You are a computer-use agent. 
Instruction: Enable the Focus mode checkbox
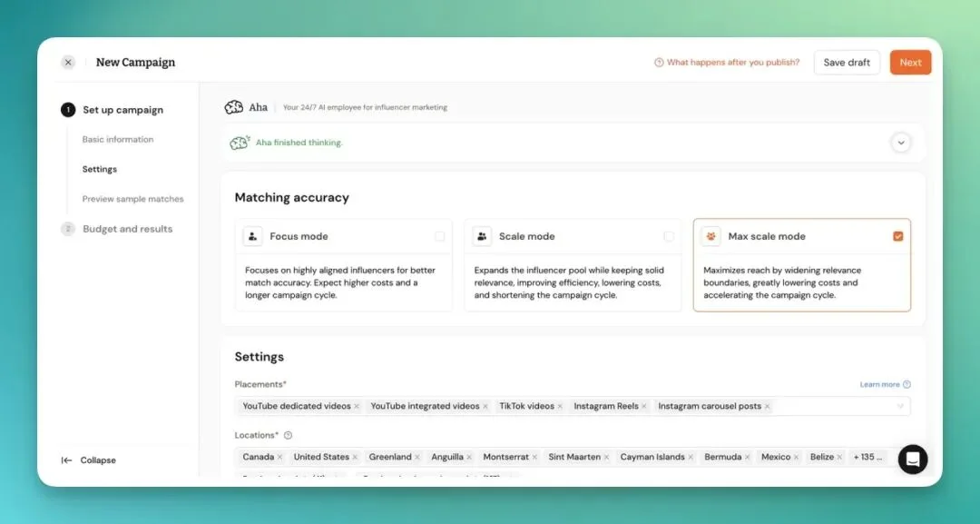(x=440, y=236)
